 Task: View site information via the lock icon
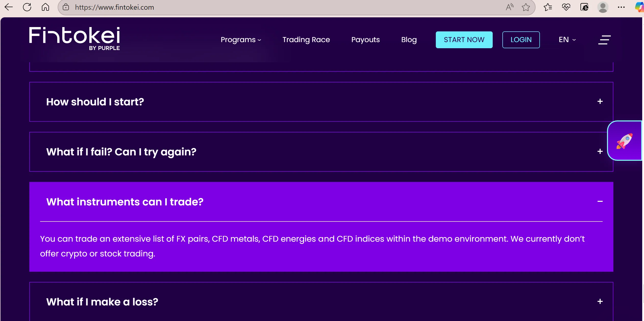[66, 7]
